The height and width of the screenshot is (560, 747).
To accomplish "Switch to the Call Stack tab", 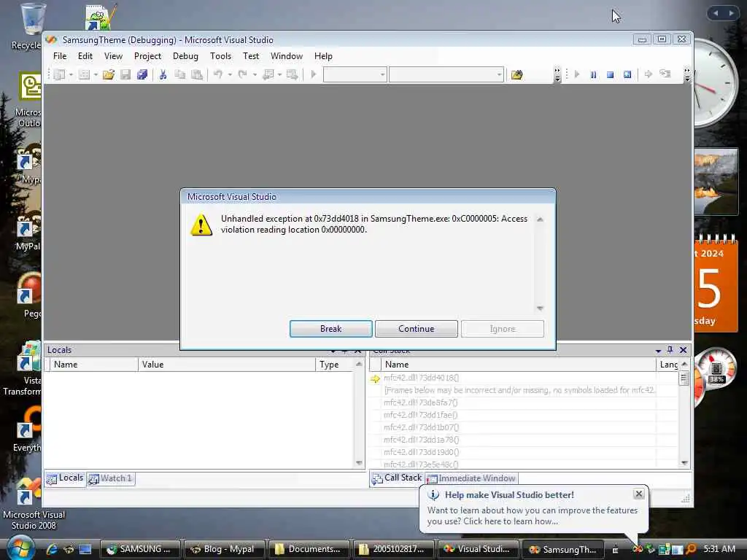I will click(x=397, y=478).
